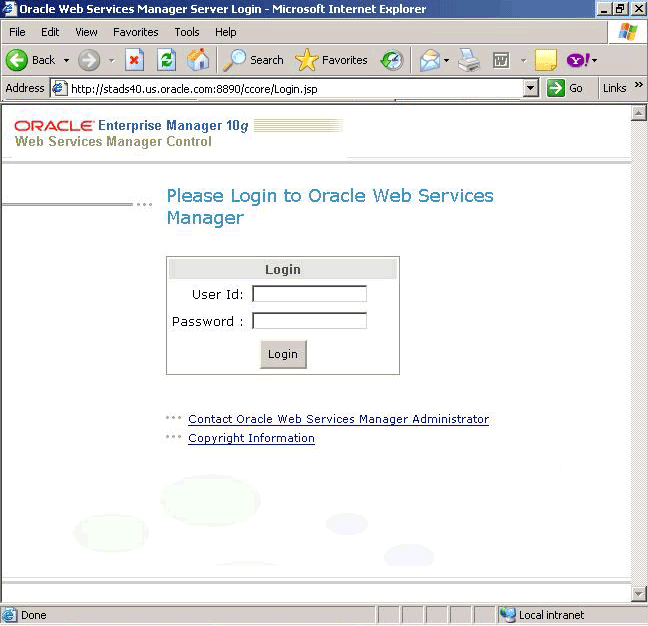Click the Mail envelope icon
Viewport: 648px width, 626px height.
(430, 60)
